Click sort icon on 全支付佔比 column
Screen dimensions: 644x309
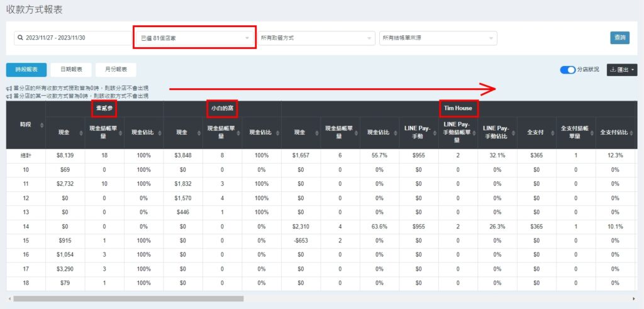click(630, 132)
